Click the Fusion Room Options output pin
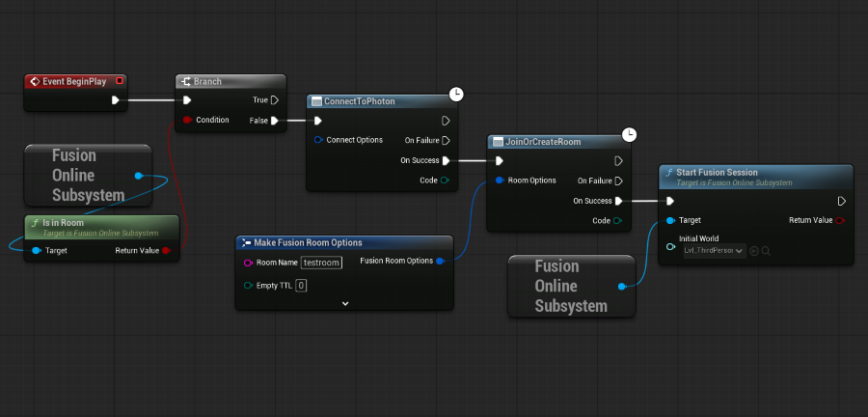 [440, 261]
